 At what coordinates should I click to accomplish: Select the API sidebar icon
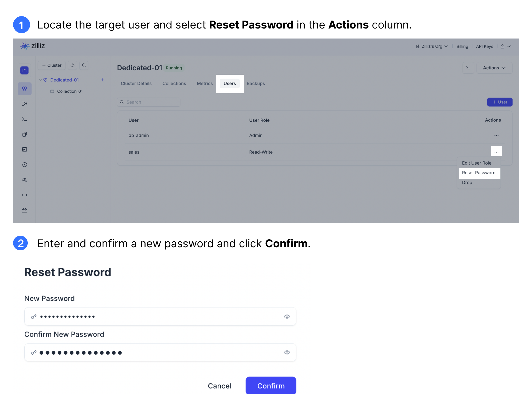click(24, 195)
